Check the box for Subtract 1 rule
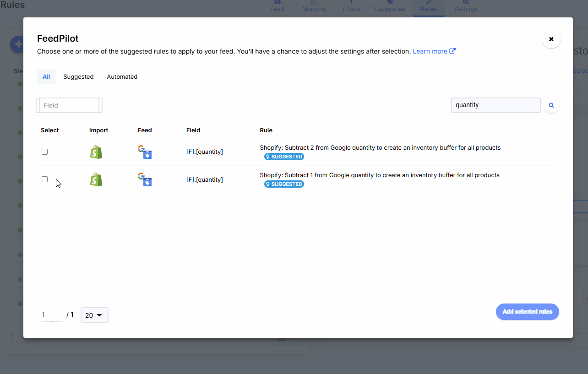This screenshot has width=588, height=374. (45, 179)
